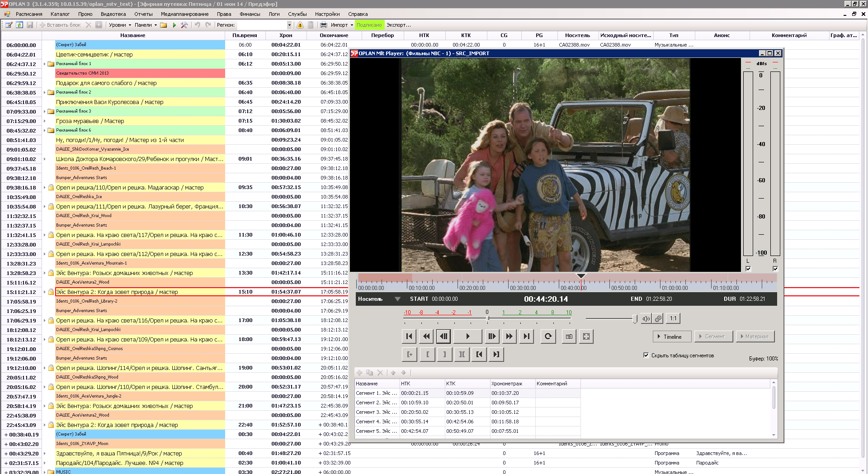
Task: Click the Timeline button
Action: pos(672,337)
